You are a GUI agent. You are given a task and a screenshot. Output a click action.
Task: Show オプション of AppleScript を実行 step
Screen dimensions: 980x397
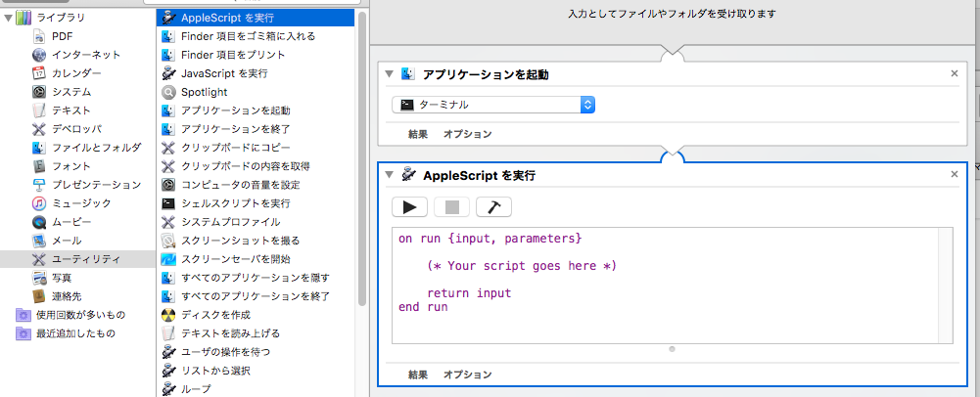tap(468, 375)
